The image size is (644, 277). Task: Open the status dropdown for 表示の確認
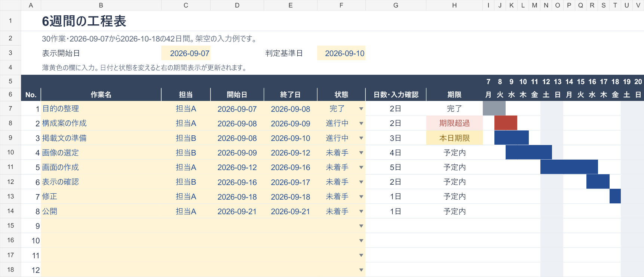[361, 182]
